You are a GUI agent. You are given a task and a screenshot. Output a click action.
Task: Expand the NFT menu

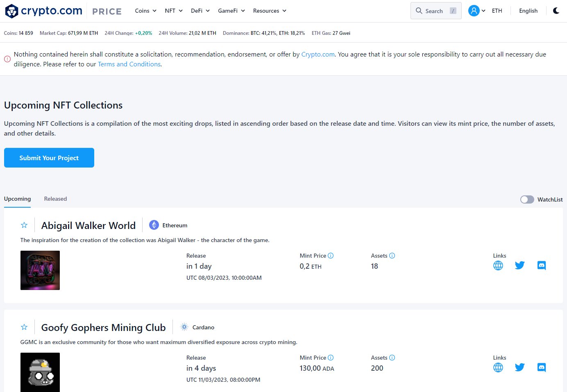click(x=174, y=11)
